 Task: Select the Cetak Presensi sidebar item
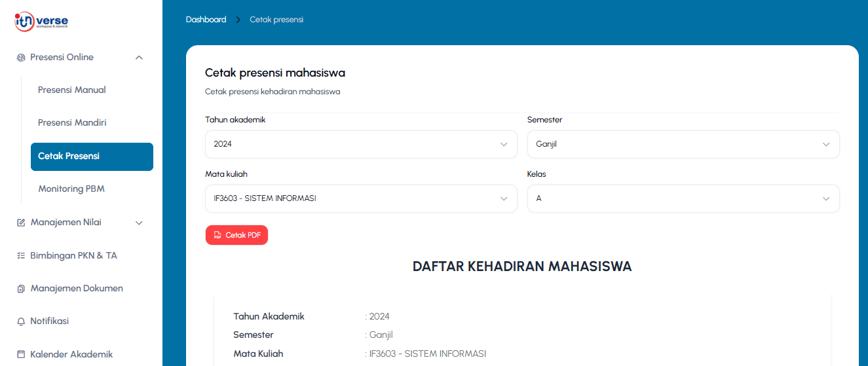point(92,156)
